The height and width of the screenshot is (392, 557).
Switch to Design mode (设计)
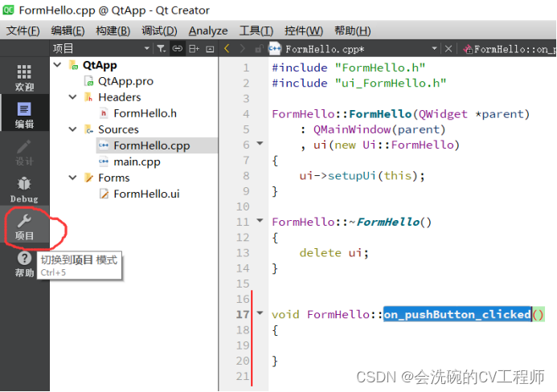(24, 152)
